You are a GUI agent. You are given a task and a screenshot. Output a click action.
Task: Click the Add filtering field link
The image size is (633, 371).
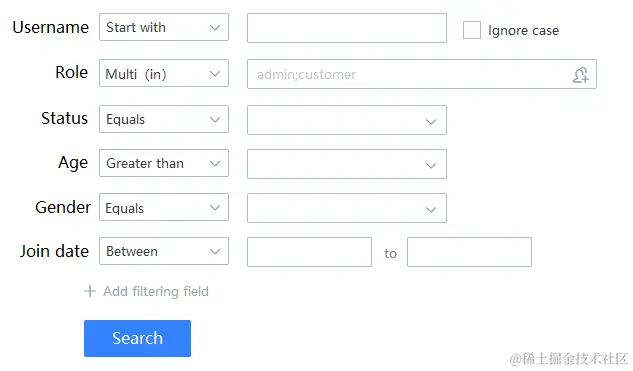coord(156,291)
